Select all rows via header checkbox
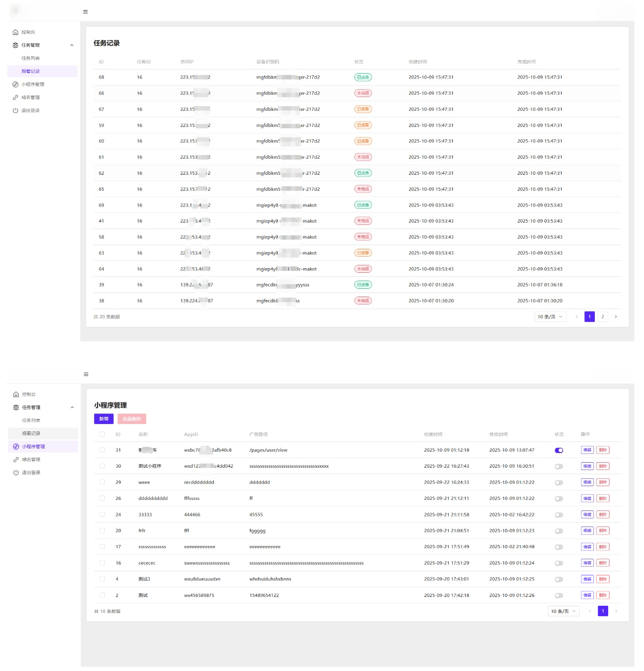 102,434
